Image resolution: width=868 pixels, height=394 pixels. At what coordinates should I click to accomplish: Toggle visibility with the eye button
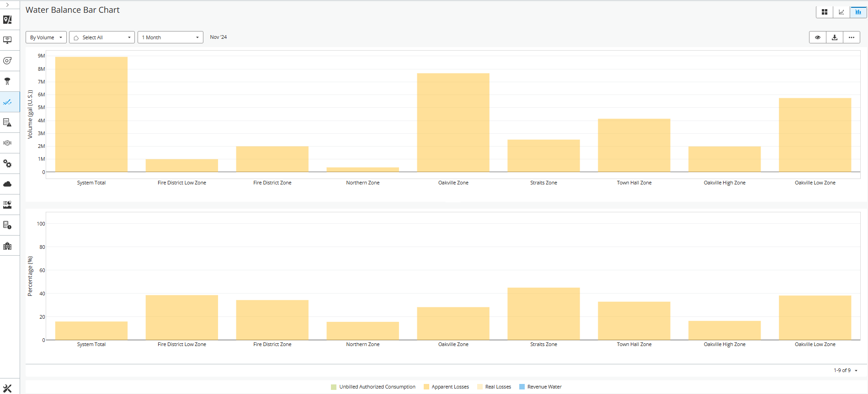coord(818,37)
